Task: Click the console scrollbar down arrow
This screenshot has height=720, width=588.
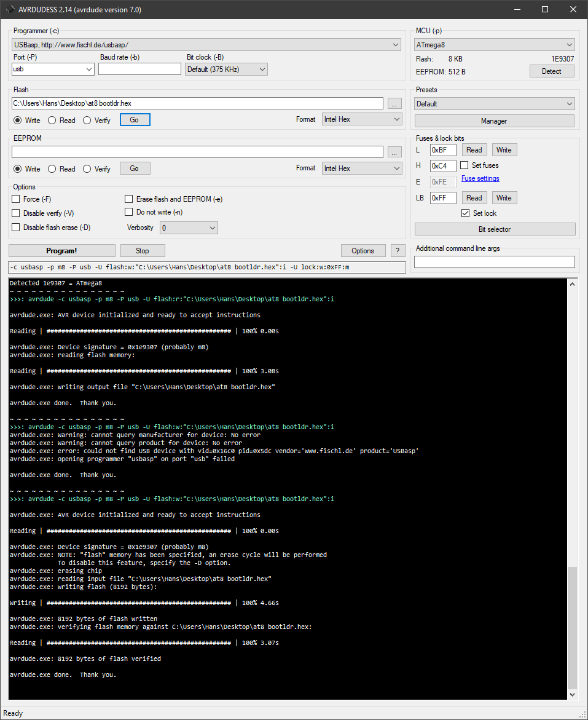Action: (572, 694)
